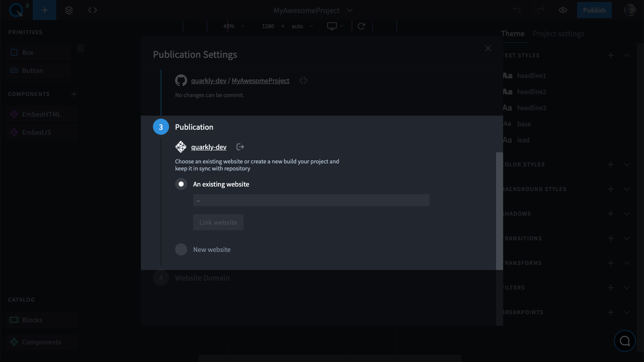Viewport: 644px width, 362px height.
Task: Add a new filter
Action: click(x=611, y=288)
